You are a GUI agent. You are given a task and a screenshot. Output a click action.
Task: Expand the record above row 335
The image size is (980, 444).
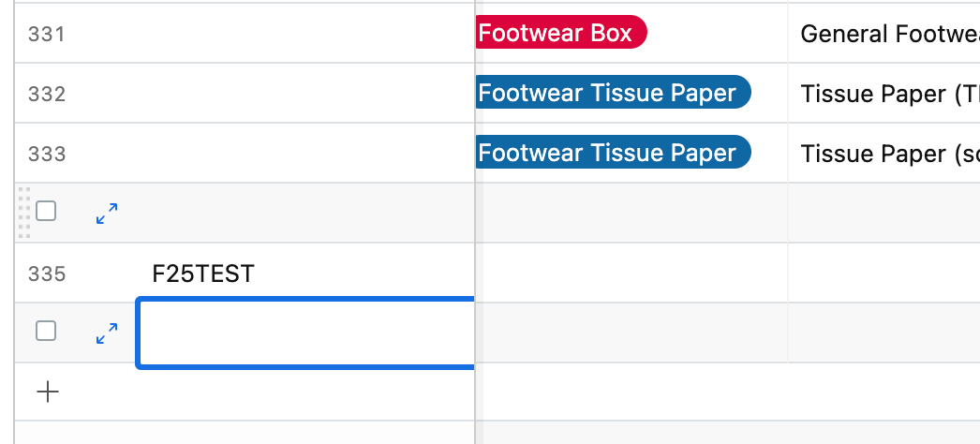(107, 214)
